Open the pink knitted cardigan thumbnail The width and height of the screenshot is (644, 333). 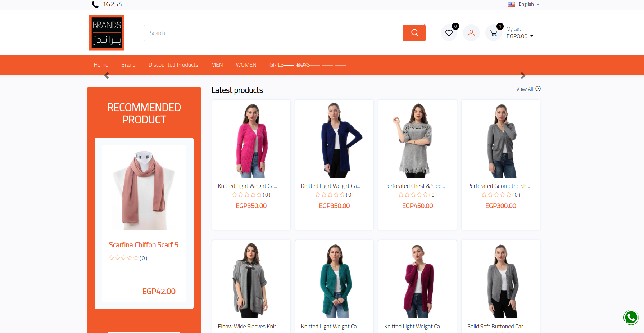[x=251, y=140]
